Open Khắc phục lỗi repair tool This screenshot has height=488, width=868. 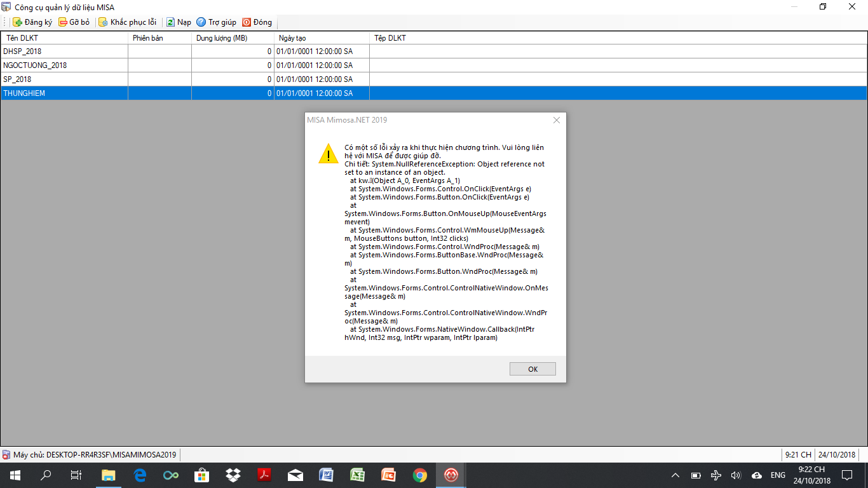pos(127,22)
